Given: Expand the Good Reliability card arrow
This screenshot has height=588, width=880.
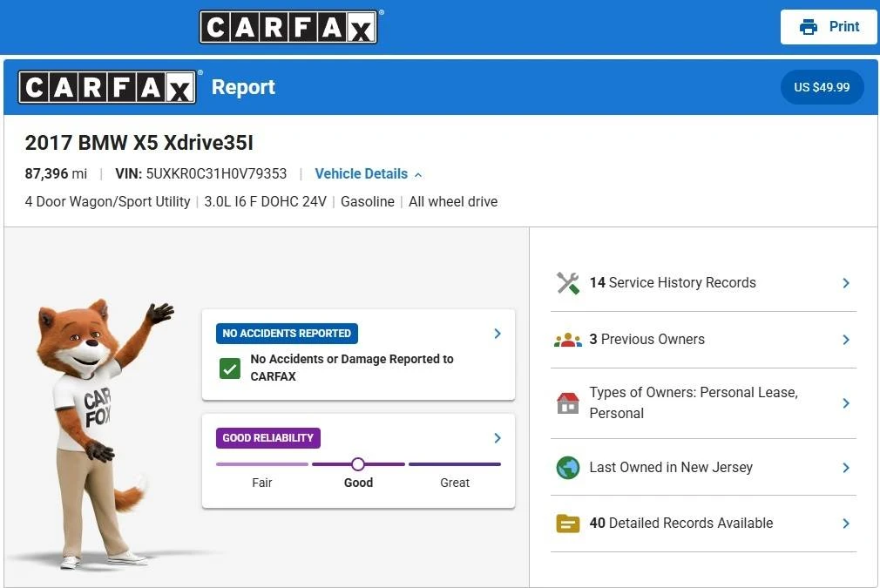Looking at the screenshot, I should point(498,438).
